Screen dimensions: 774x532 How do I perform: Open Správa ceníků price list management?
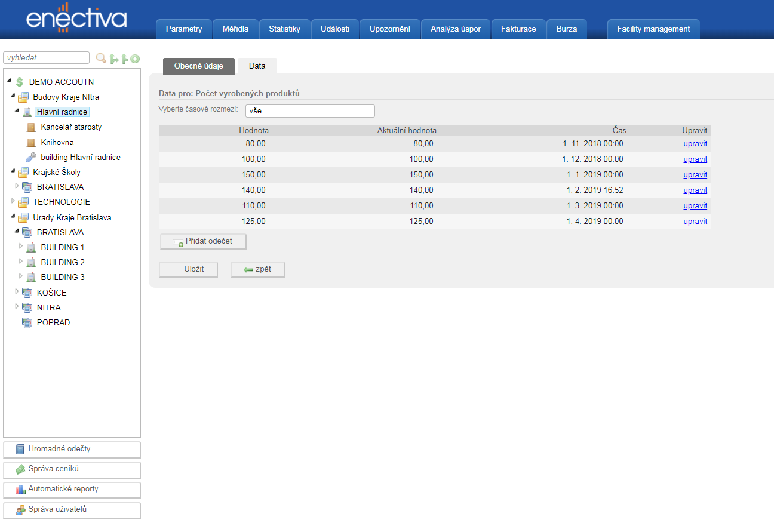pyautogui.click(x=72, y=469)
